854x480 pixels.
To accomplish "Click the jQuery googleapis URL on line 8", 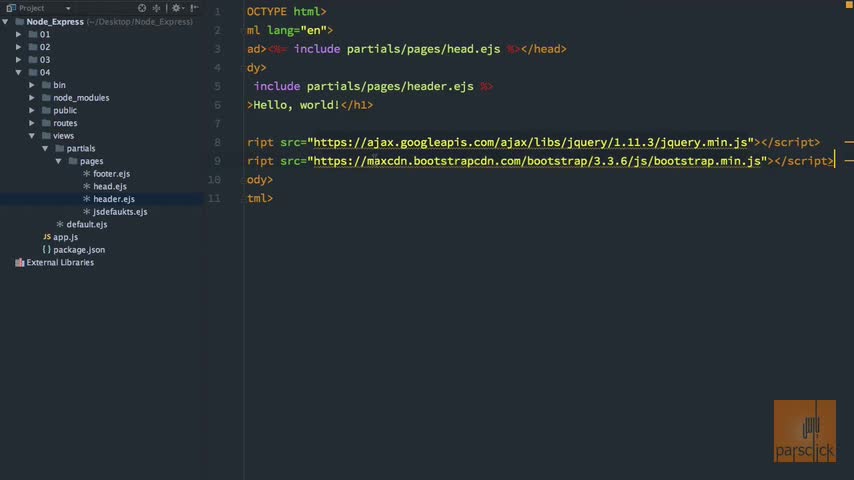I will (530, 142).
